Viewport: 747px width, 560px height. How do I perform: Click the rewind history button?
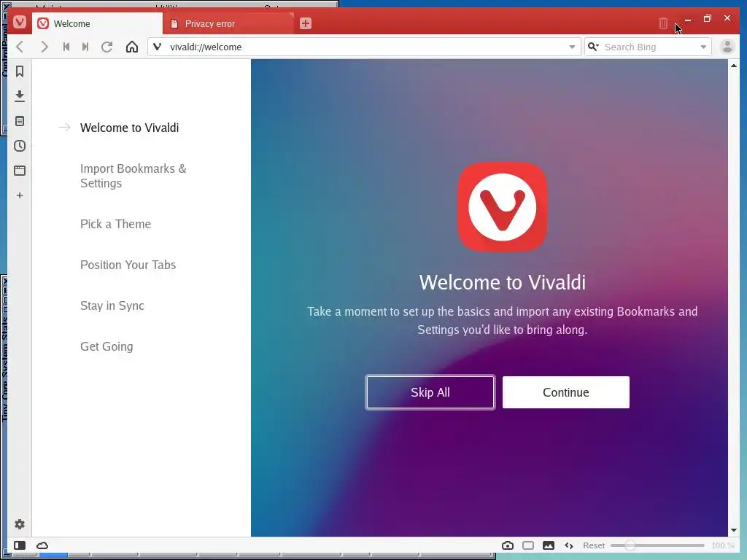click(66, 47)
